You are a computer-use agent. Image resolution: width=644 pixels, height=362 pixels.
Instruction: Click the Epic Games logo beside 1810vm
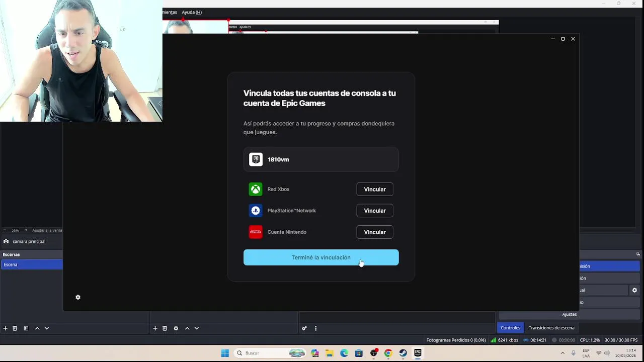point(256,159)
